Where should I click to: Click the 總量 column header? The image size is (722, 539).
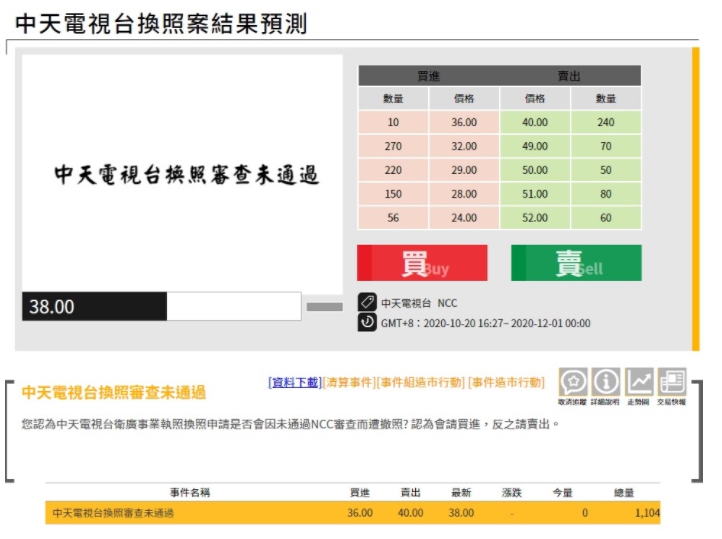click(624, 493)
